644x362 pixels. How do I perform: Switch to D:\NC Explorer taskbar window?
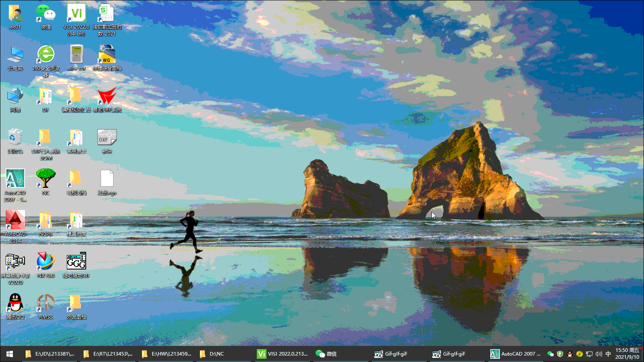pyautogui.click(x=225, y=354)
